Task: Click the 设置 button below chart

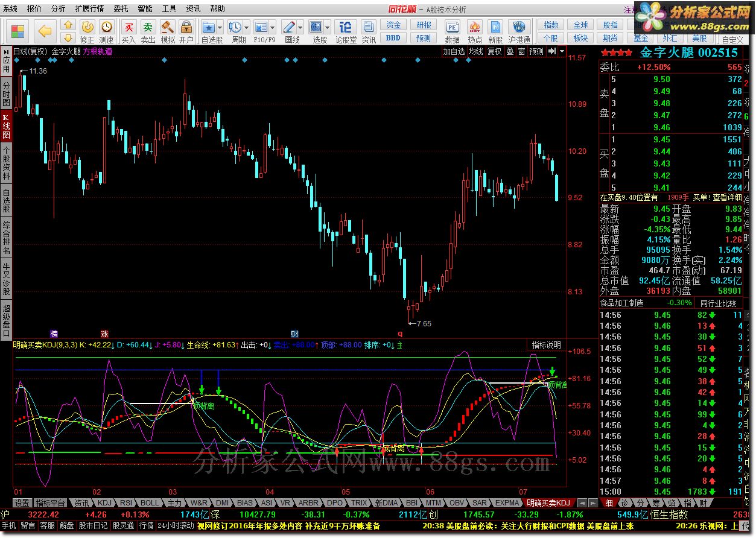Action: tap(22, 502)
